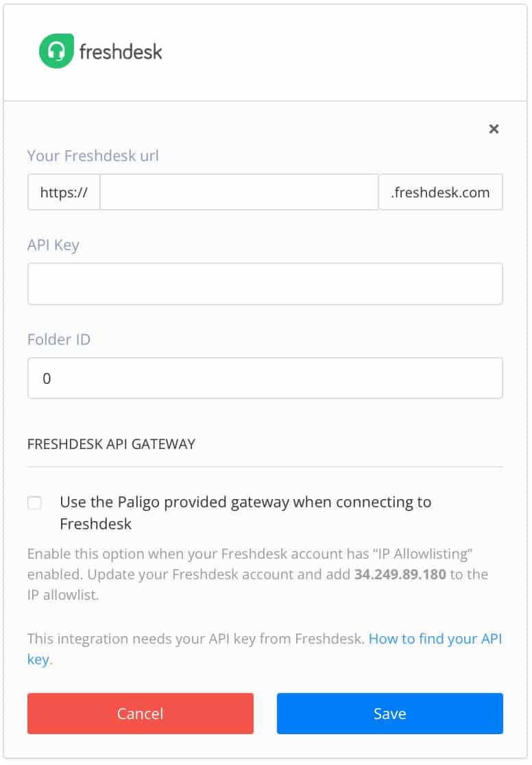Click the Folder ID label

pyautogui.click(x=59, y=339)
